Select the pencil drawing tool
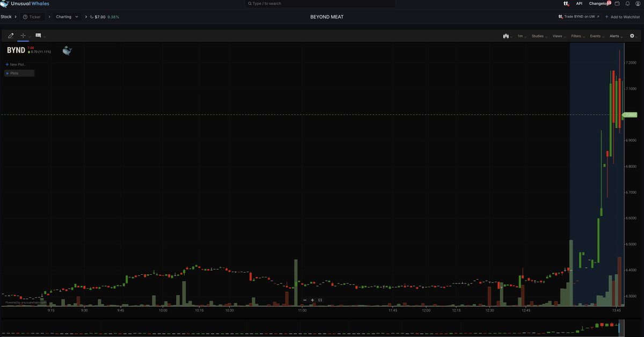The width and height of the screenshot is (644, 337). coord(11,36)
